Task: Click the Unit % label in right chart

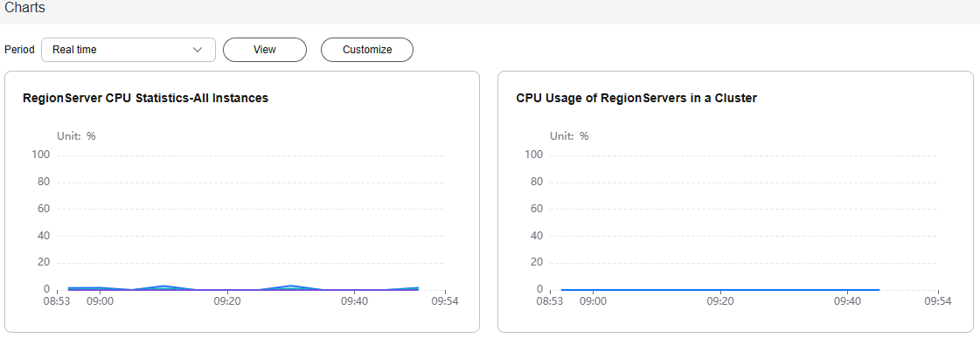Action: (569, 136)
